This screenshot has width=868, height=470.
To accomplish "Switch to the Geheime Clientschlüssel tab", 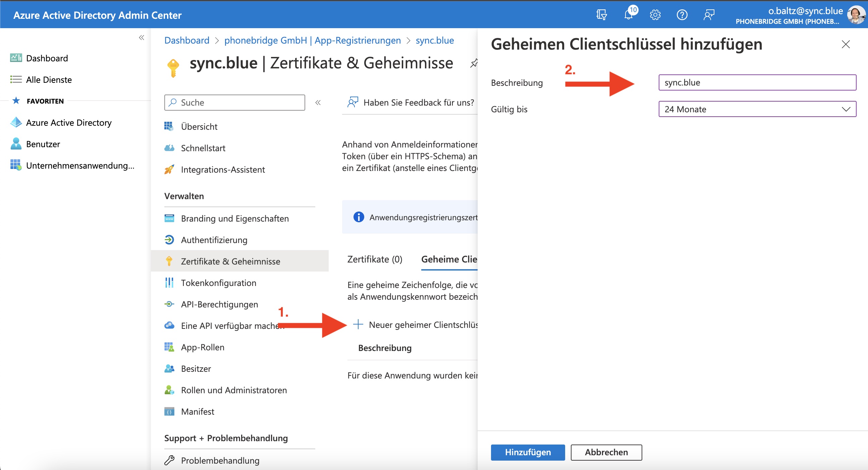I will click(449, 259).
